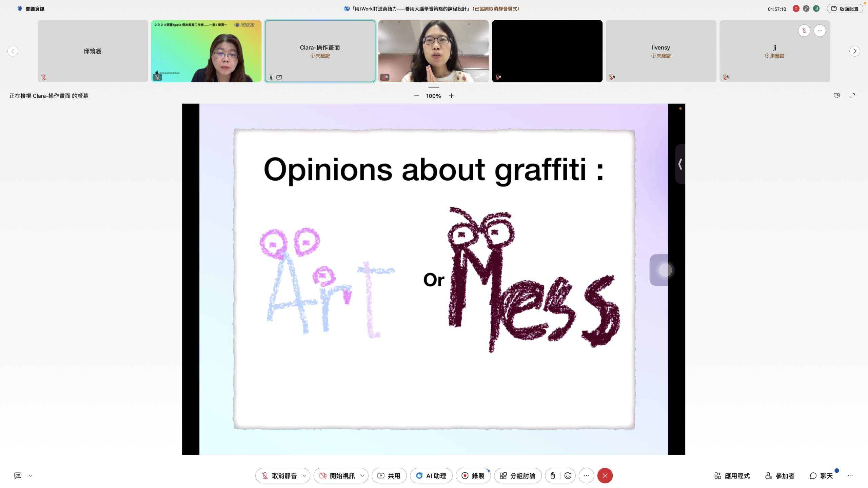
Task: Open the emoji reactions picker
Action: pos(568,476)
